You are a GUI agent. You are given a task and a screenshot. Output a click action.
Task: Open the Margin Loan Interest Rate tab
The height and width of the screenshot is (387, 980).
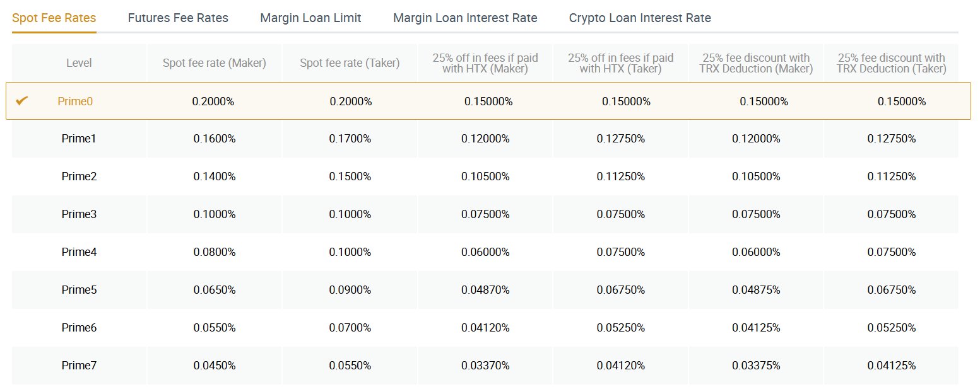[465, 18]
